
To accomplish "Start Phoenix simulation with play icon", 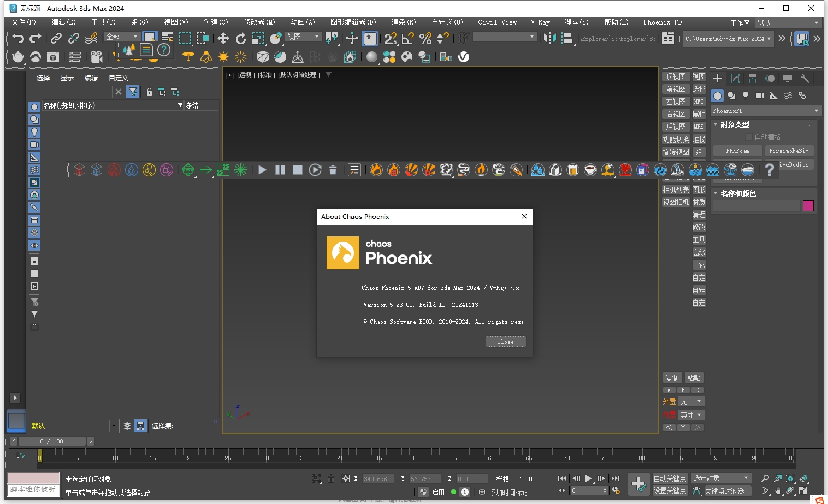I will pos(263,170).
